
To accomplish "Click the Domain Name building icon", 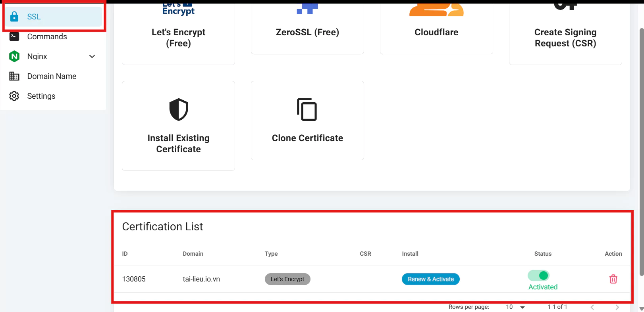I will (14, 76).
